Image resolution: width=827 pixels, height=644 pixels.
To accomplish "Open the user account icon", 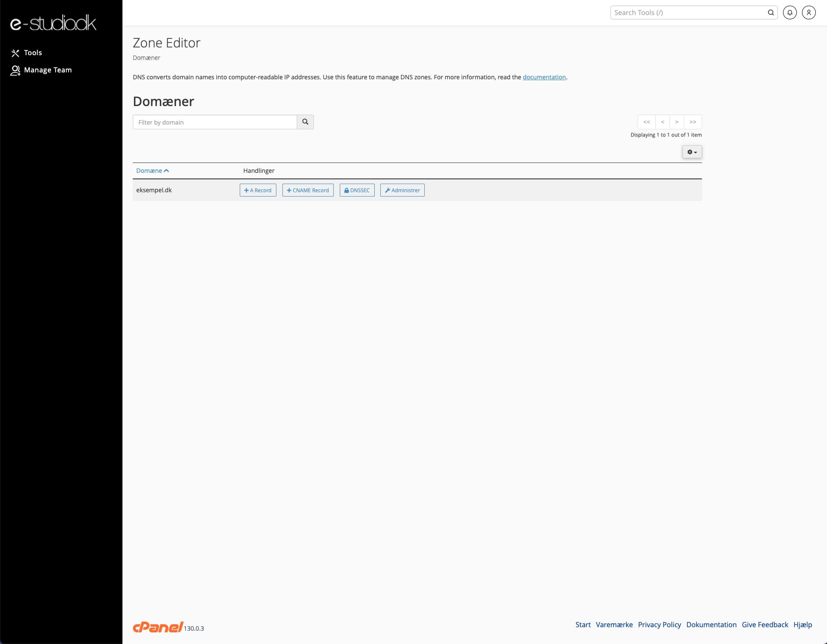I will click(x=808, y=13).
